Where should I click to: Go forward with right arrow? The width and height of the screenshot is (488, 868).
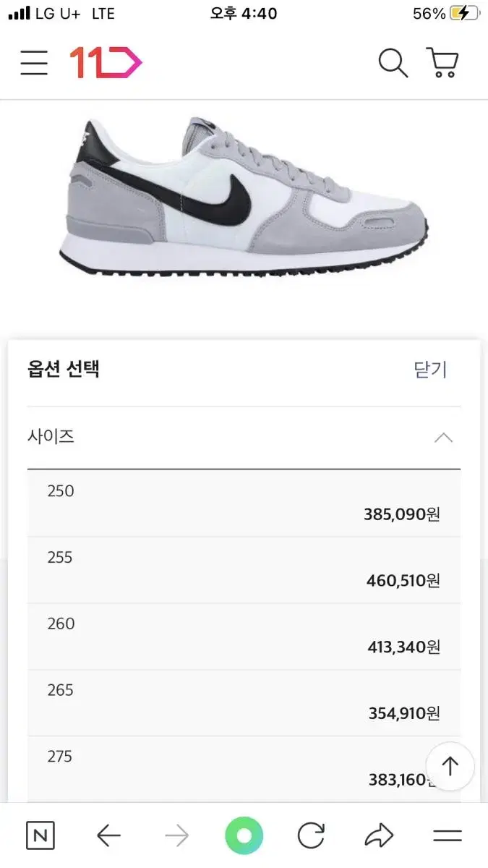point(176,836)
